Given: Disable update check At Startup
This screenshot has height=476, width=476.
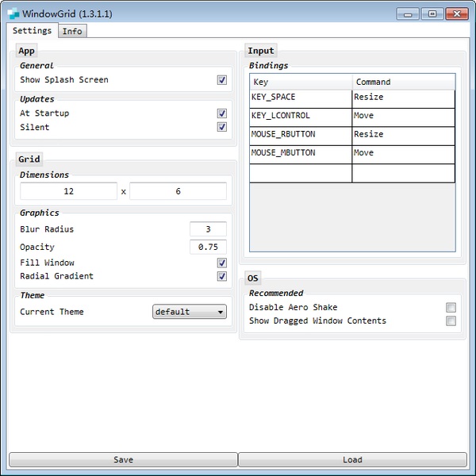Looking at the screenshot, I should pos(222,113).
